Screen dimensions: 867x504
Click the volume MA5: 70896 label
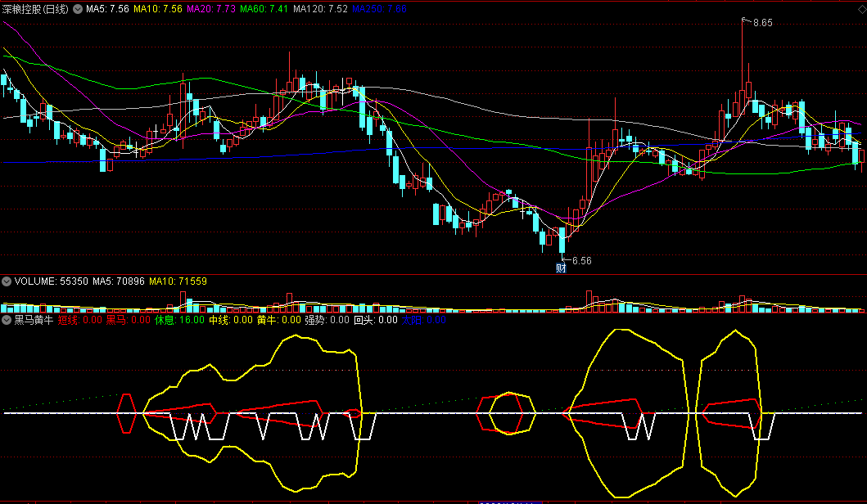[119, 281]
